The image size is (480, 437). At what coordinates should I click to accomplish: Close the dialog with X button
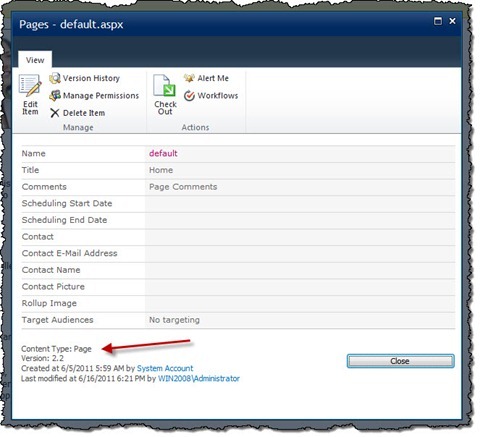452,21
